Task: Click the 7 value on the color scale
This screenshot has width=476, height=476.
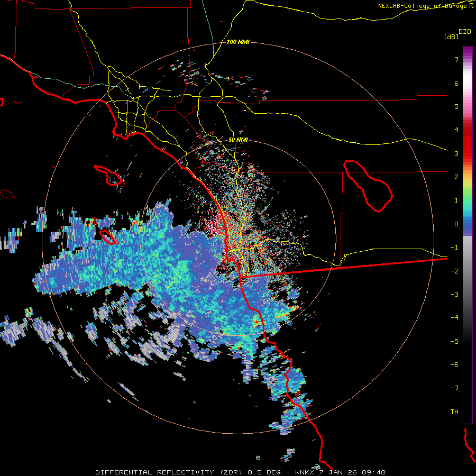Action: click(456, 59)
